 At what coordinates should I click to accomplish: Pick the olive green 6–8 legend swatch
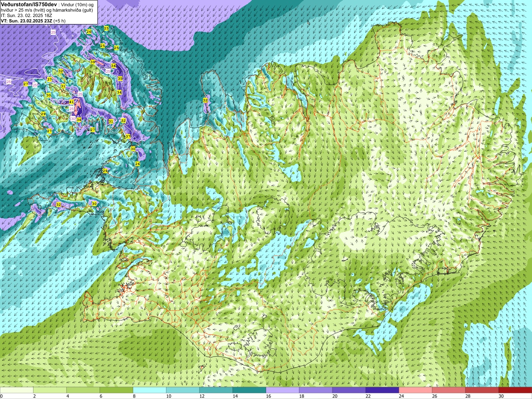[116, 390]
